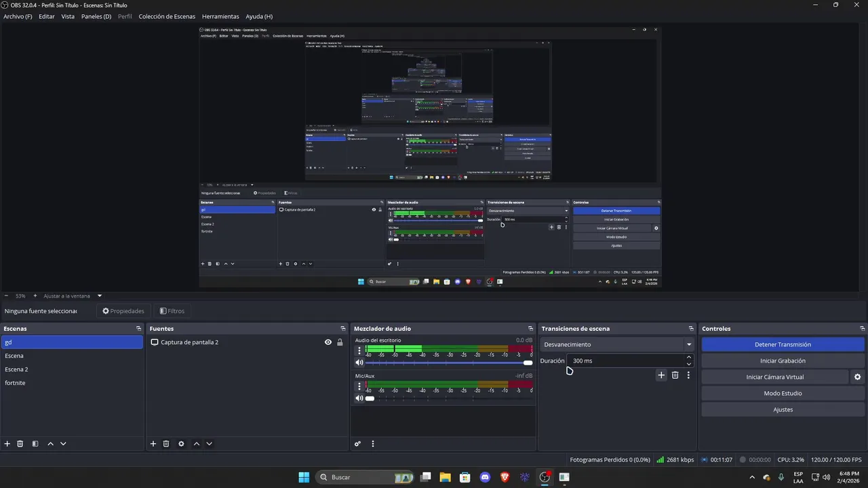
Task: Open Ajustes settings button
Action: [x=783, y=409]
